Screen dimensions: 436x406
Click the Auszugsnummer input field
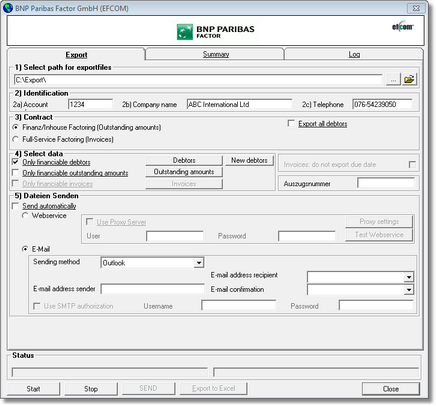[x=386, y=183]
